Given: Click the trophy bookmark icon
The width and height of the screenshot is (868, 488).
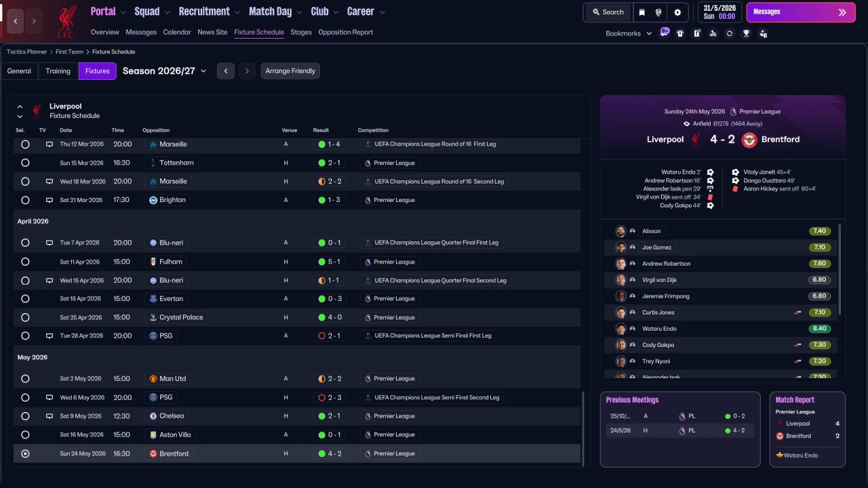Looking at the screenshot, I should pyautogui.click(x=747, y=33).
